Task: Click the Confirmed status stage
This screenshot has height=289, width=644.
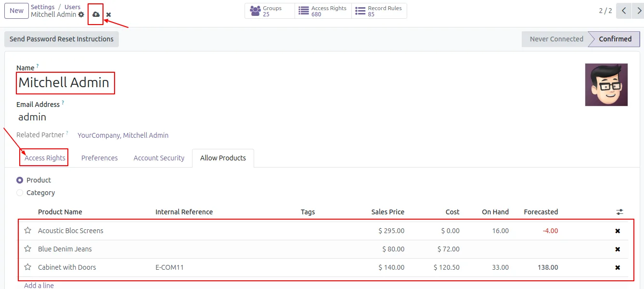Action: pos(615,39)
